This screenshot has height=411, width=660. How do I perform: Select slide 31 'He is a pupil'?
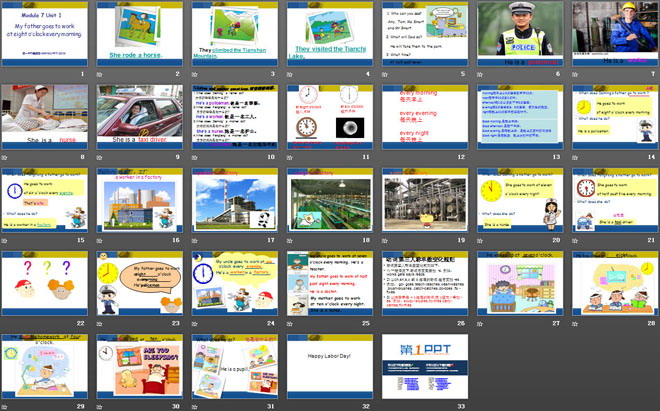[235, 367]
